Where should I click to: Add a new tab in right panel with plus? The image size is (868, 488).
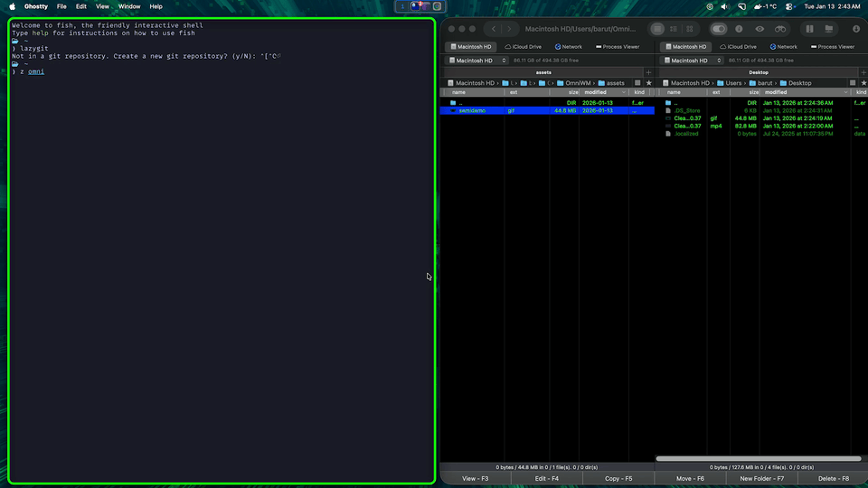pos(863,72)
